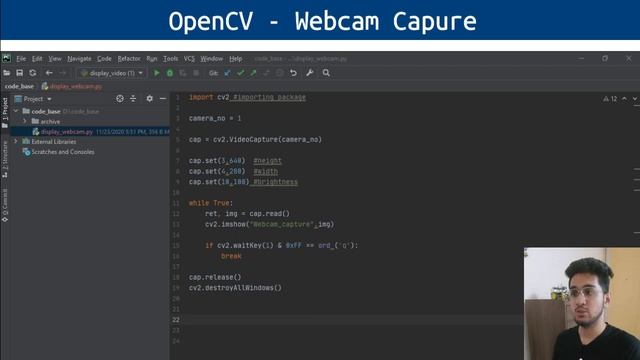
Task: Open the Refactor menu
Action: [x=129, y=59]
